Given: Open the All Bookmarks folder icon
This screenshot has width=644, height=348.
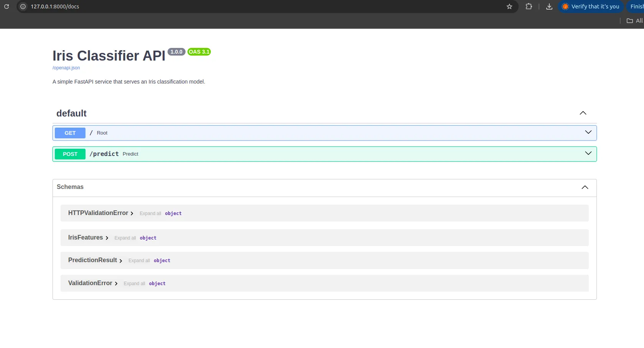Looking at the screenshot, I should coord(630,21).
